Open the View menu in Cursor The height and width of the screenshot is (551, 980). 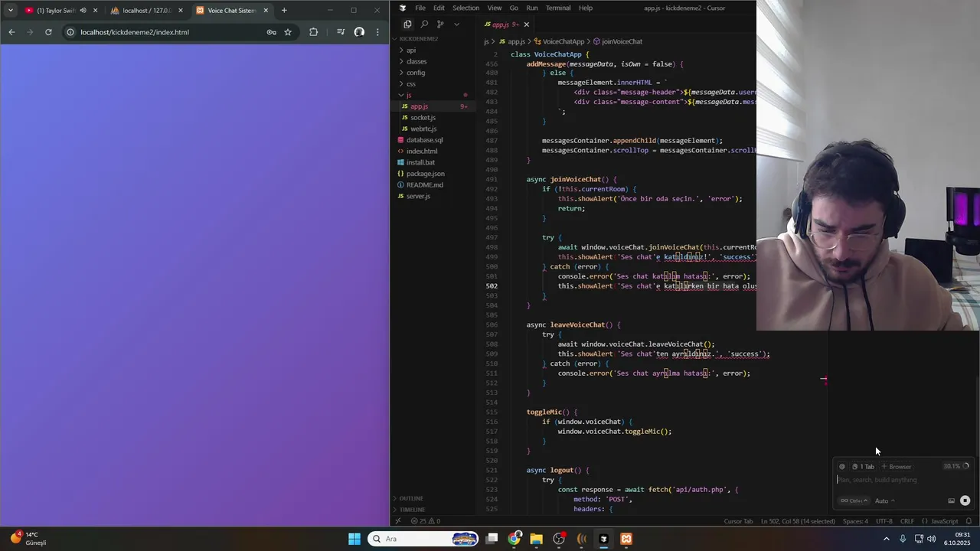tap(495, 8)
